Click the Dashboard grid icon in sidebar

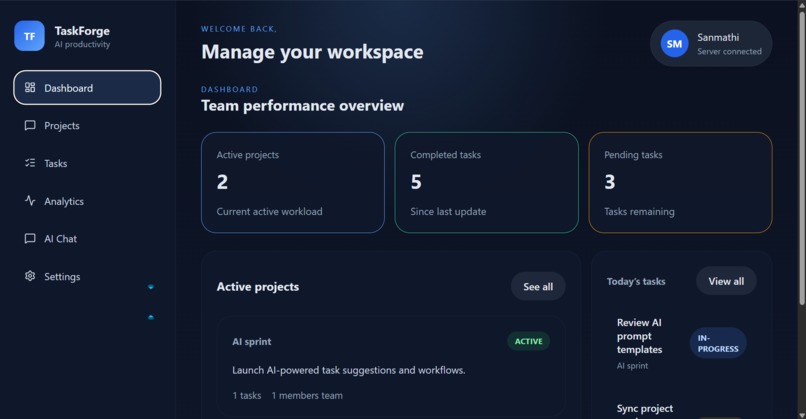coord(30,87)
